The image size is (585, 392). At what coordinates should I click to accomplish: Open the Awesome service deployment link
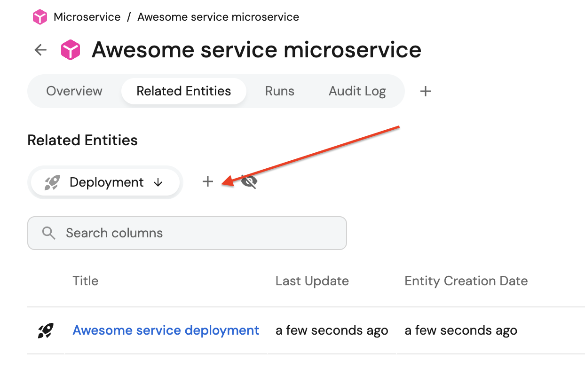tap(166, 330)
